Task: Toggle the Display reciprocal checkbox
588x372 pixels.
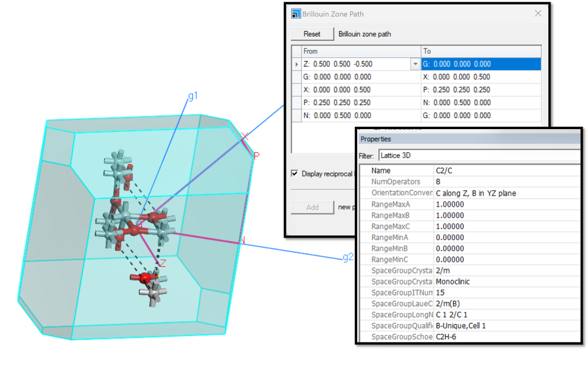Action: 295,173
